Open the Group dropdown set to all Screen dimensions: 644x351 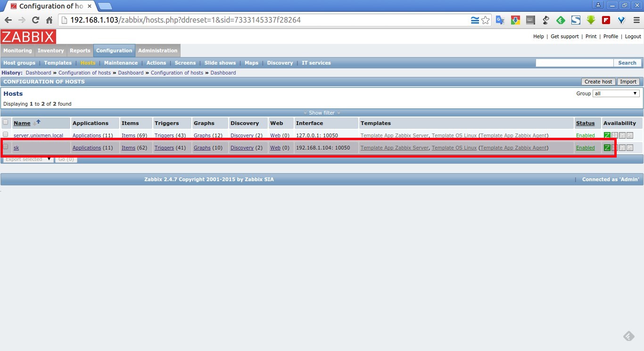point(616,93)
